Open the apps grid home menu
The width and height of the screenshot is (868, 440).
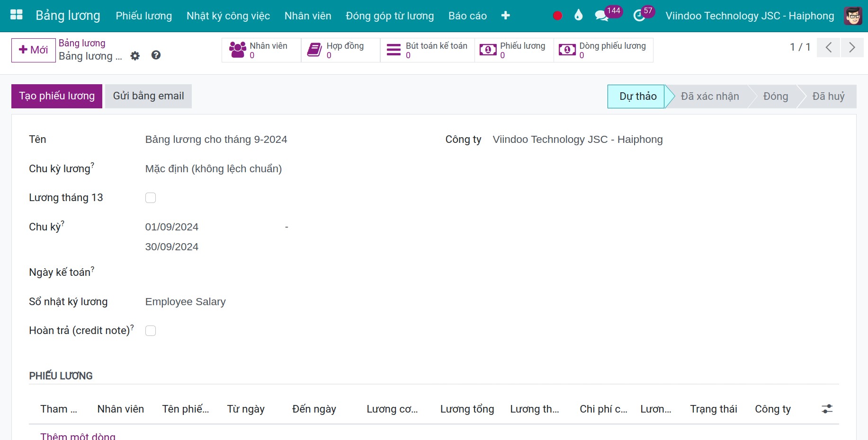click(17, 15)
